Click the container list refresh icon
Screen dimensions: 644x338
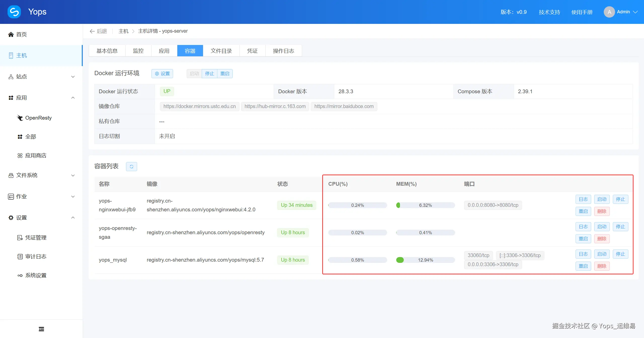[x=131, y=166]
